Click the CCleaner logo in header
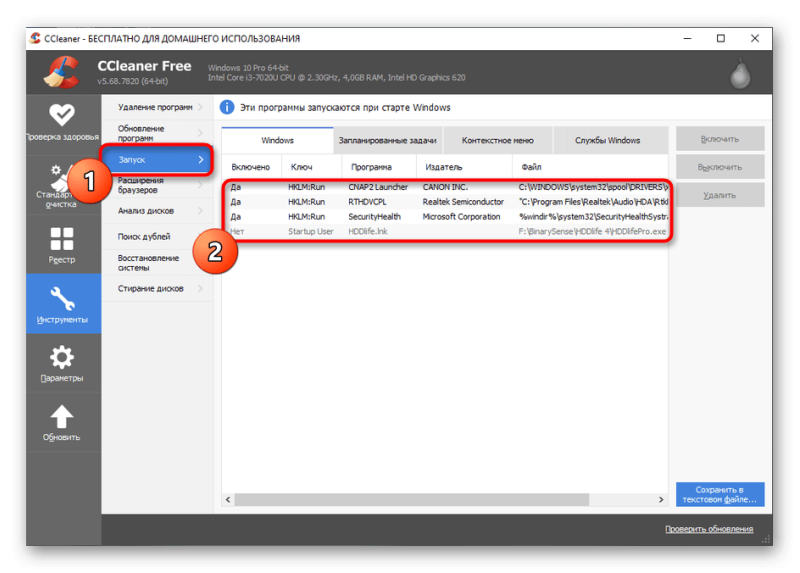The width and height of the screenshot is (800, 573). [x=62, y=72]
